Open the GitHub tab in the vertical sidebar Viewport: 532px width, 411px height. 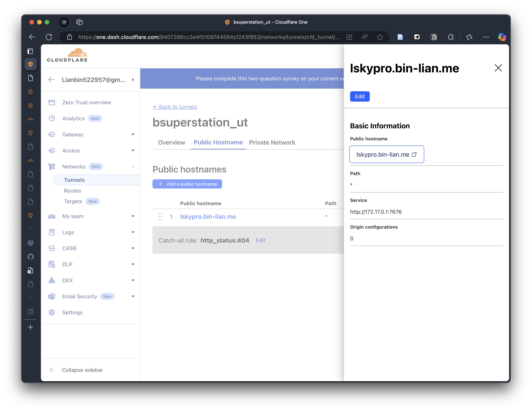click(30, 257)
